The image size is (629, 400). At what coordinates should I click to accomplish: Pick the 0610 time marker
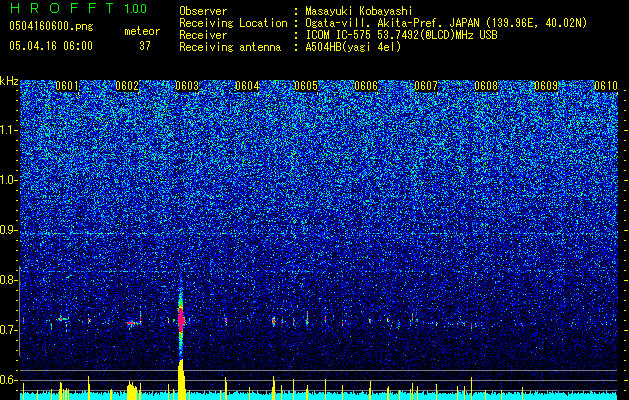pos(606,86)
